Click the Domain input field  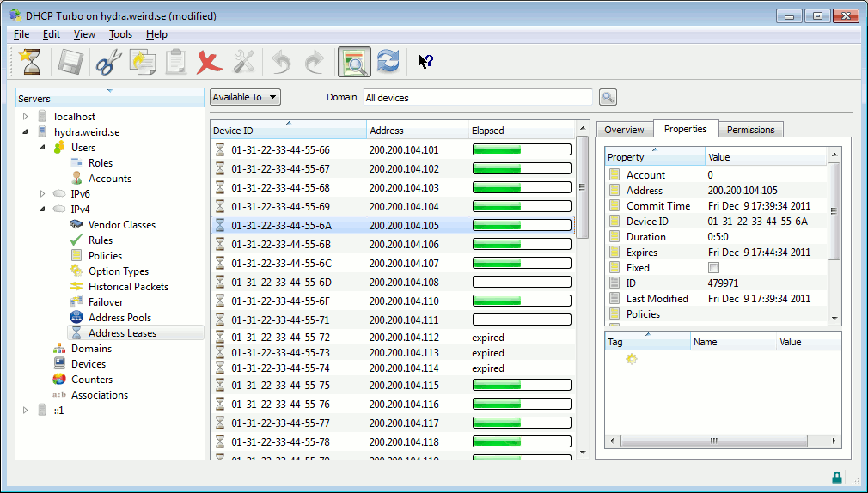pyautogui.click(x=477, y=98)
